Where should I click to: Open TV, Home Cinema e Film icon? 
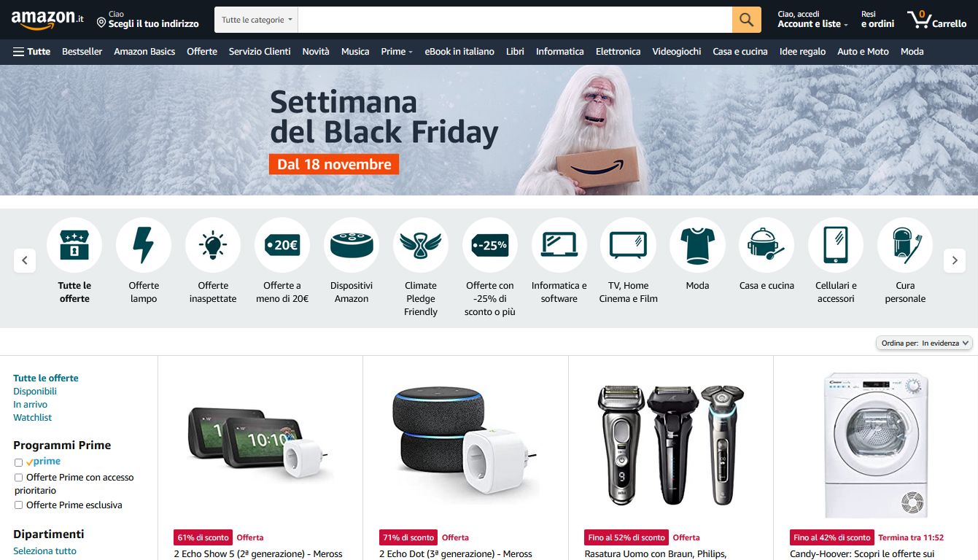(x=628, y=245)
